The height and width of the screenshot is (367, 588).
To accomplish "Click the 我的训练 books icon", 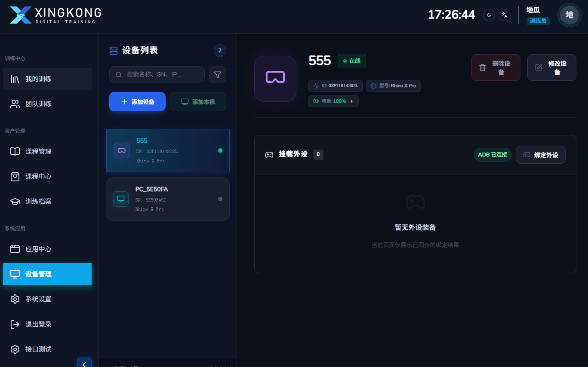I will pos(15,79).
